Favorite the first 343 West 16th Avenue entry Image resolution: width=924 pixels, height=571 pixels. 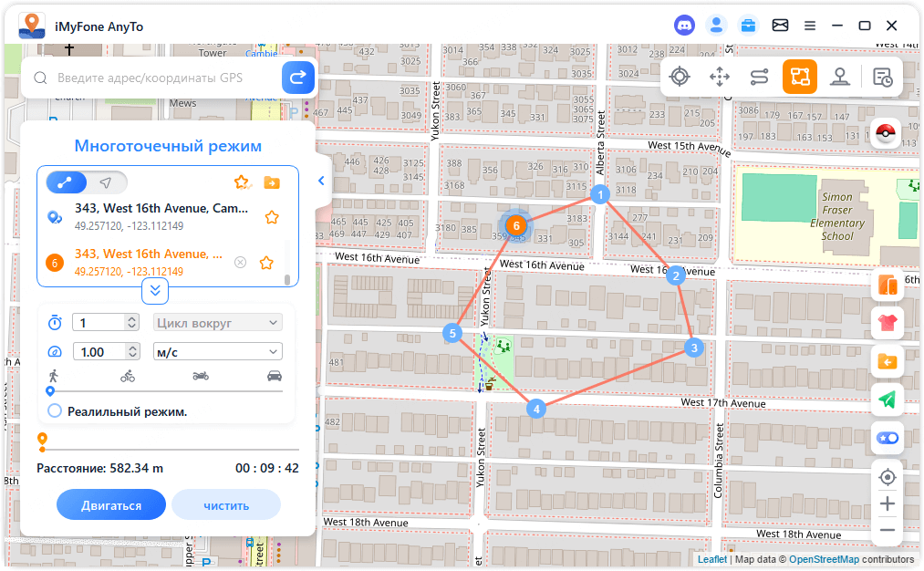pos(272,217)
